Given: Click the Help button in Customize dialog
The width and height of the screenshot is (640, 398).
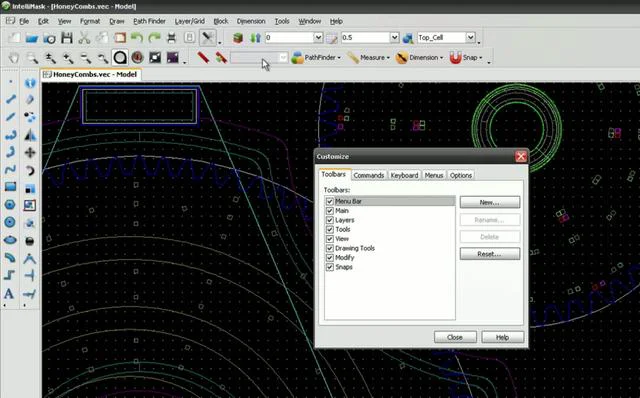Looking at the screenshot, I should (x=502, y=337).
